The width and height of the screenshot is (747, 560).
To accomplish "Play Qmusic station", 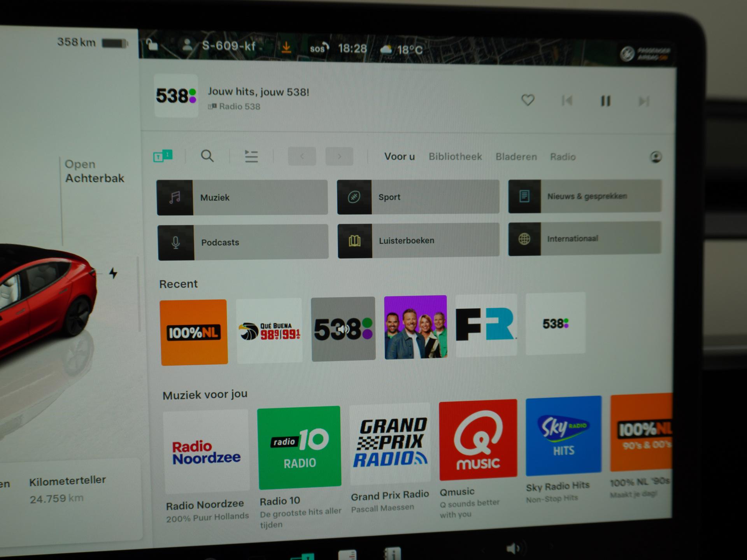I will (478, 440).
